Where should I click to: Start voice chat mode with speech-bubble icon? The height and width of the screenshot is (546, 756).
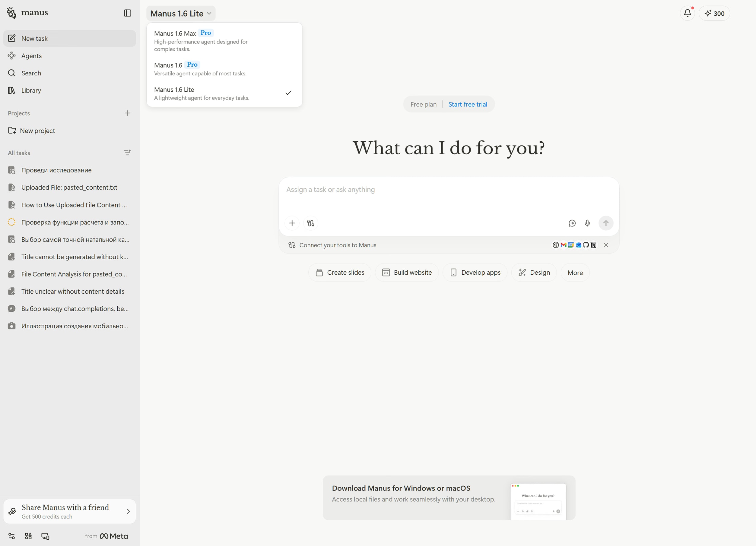pyautogui.click(x=572, y=223)
